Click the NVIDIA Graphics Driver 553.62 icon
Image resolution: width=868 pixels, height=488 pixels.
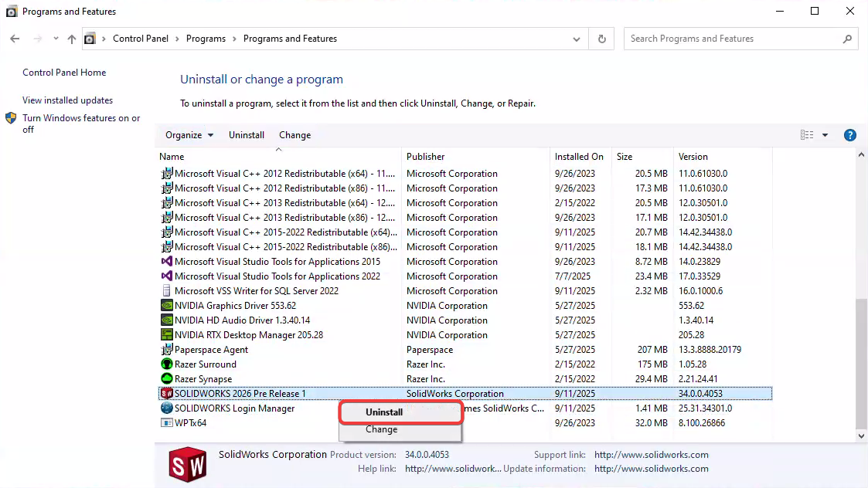(166, 305)
